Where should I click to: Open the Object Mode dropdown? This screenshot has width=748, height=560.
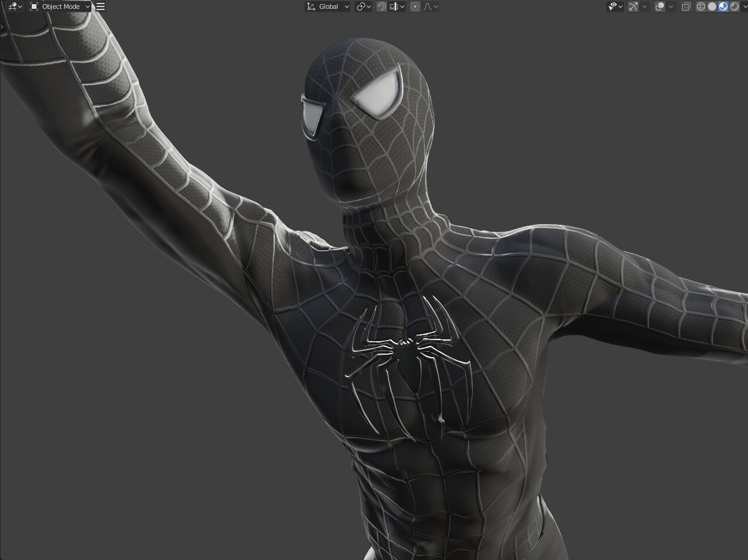[61, 6]
